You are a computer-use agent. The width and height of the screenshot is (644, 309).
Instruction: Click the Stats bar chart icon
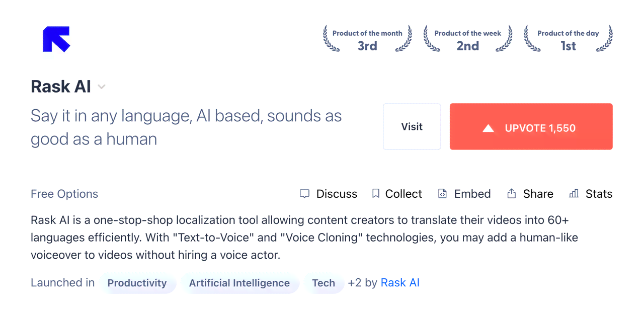point(574,194)
